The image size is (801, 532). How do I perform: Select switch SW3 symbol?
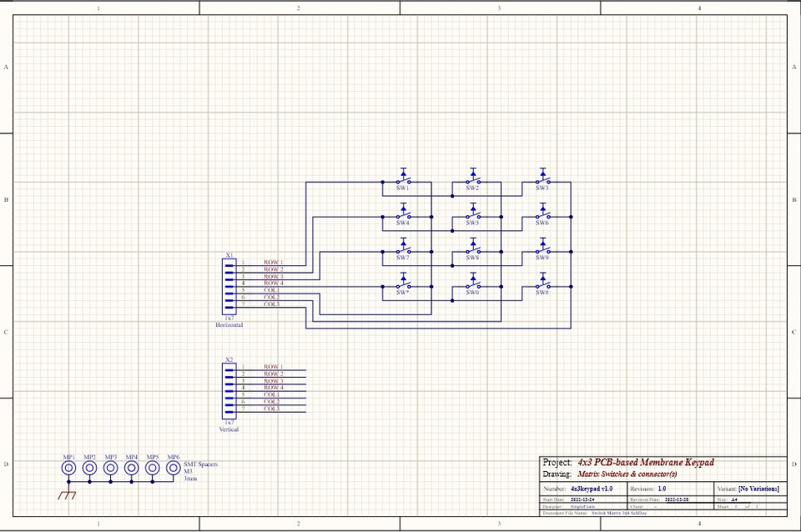[542, 179]
